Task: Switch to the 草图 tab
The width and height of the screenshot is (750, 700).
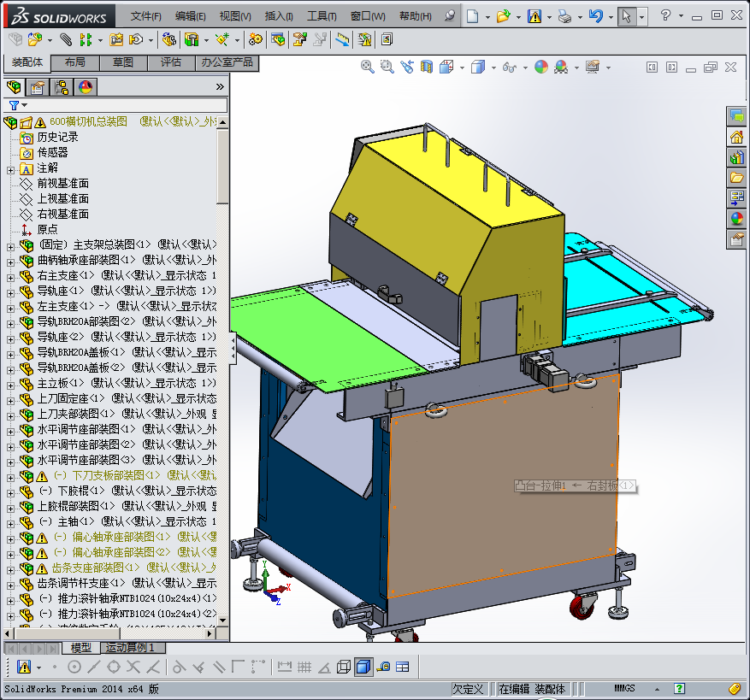Action: 123,62
